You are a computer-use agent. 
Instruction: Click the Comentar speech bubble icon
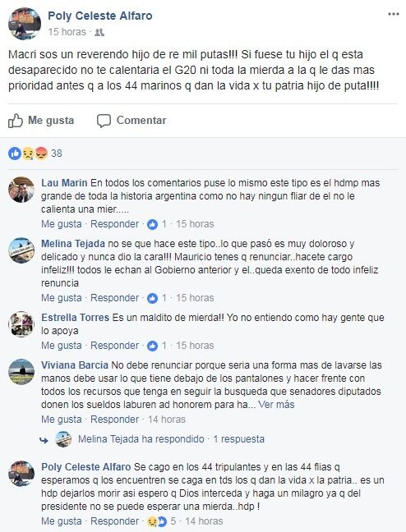(x=104, y=121)
